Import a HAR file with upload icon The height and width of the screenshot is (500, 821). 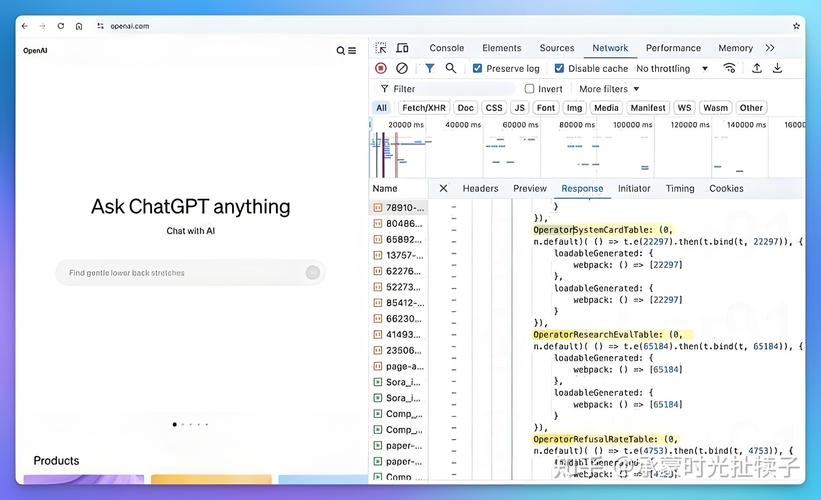pos(757,68)
